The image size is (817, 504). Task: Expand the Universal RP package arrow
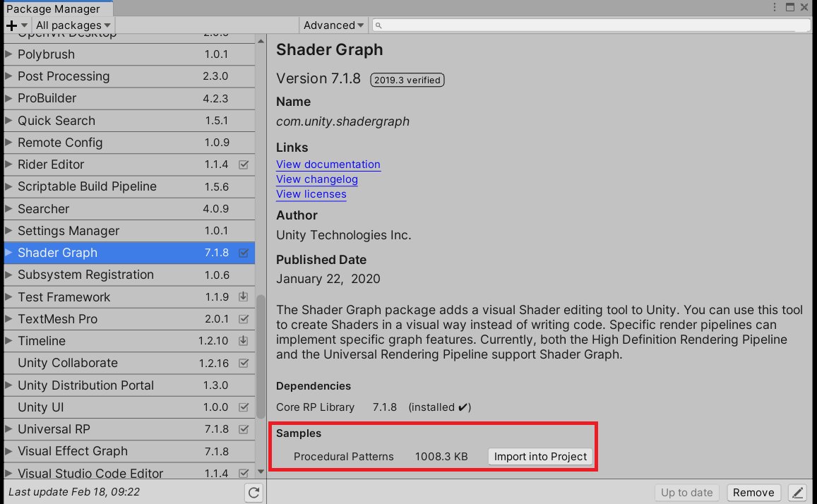(x=8, y=428)
